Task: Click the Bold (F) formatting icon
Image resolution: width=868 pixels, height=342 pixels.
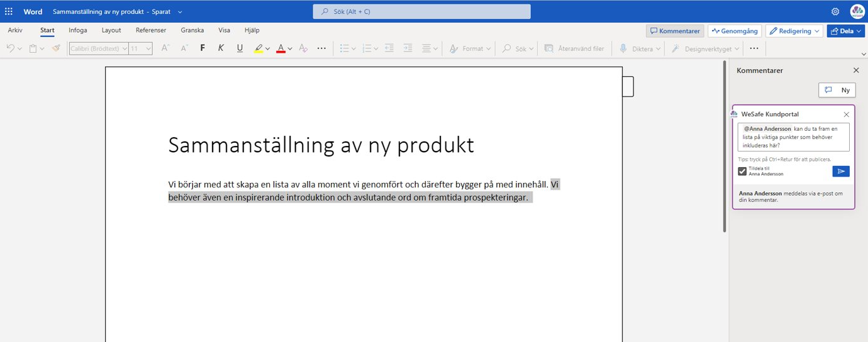Action: [x=203, y=48]
